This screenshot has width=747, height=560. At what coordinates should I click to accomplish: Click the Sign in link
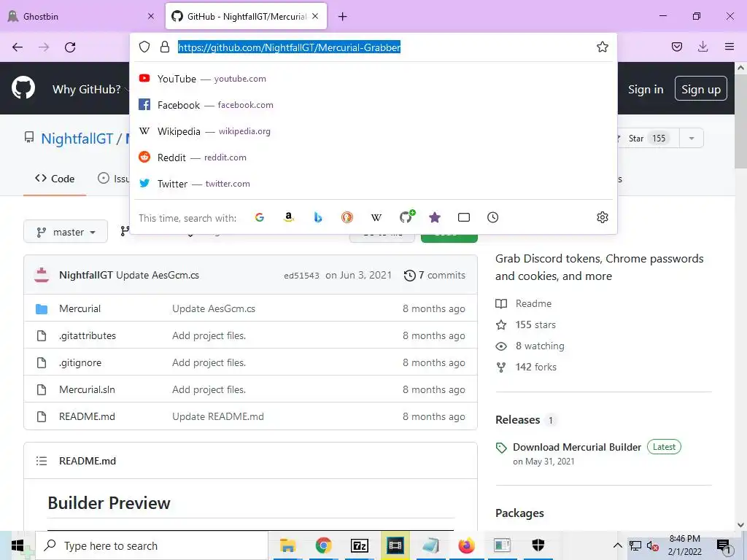point(646,89)
